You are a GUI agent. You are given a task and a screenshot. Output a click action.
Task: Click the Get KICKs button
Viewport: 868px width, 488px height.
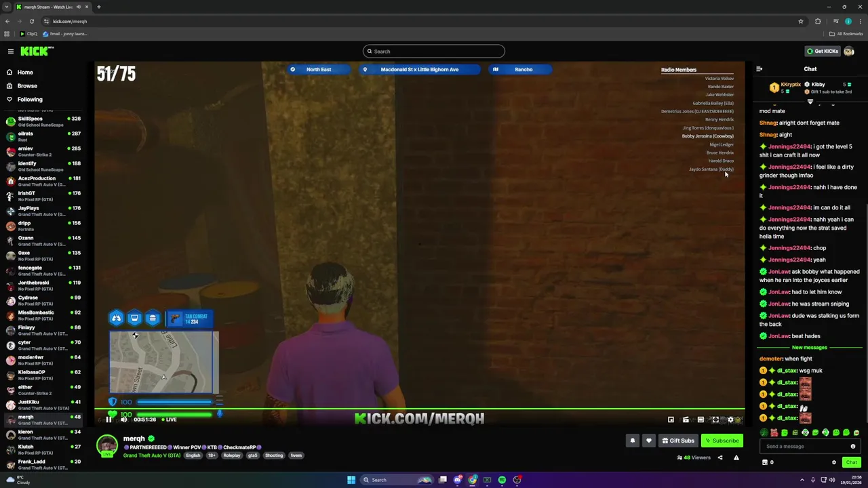click(x=822, y=51)
